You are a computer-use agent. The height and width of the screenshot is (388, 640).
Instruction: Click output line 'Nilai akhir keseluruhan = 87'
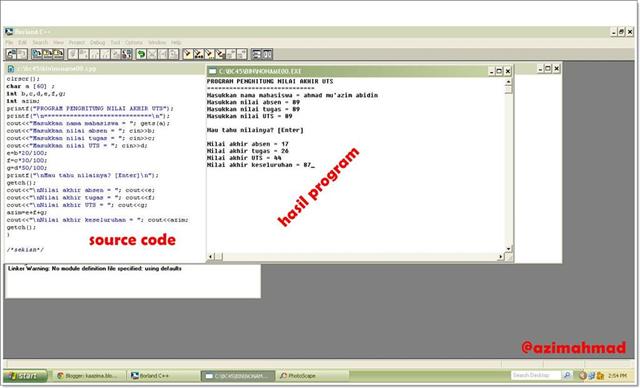[x=260, y=165]
